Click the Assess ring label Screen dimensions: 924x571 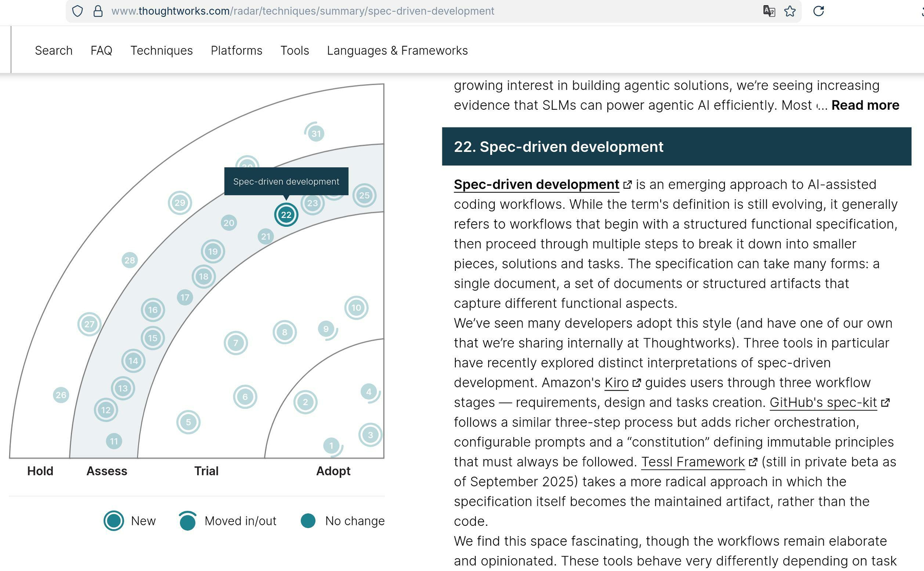pyautogui.click(x=107, y=471)
